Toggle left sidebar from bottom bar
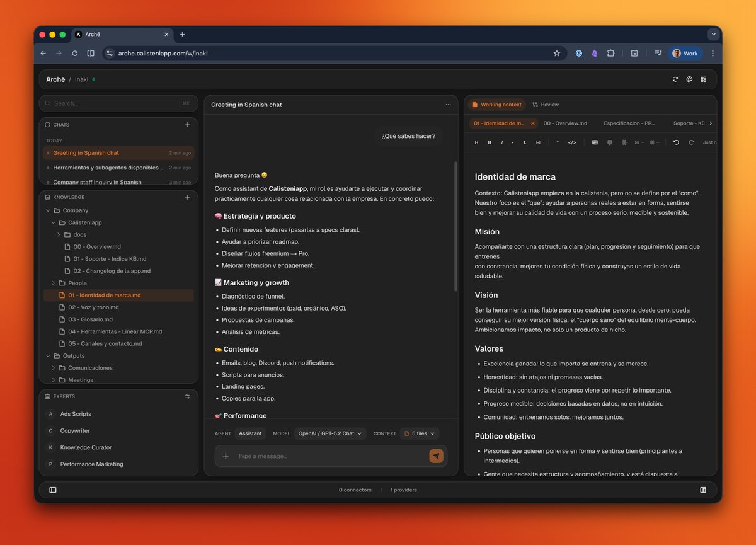The height and width of the screenshot is (545, 756). [x=53, y=490]
